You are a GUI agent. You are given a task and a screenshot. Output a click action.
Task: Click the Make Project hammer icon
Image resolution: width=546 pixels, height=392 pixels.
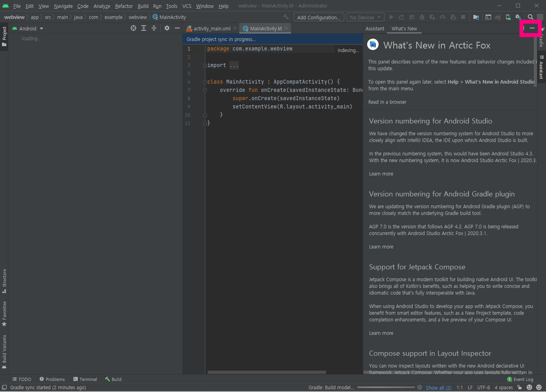[286, 17]
